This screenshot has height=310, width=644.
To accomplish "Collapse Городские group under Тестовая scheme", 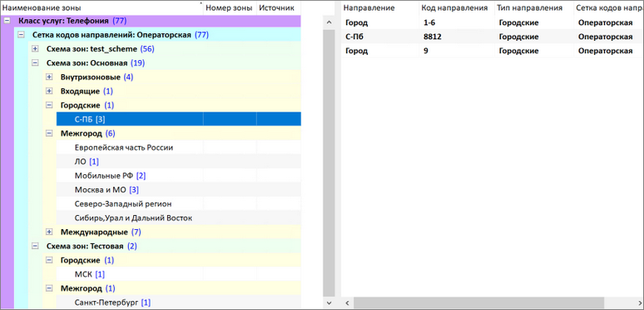I will (49, 260).
